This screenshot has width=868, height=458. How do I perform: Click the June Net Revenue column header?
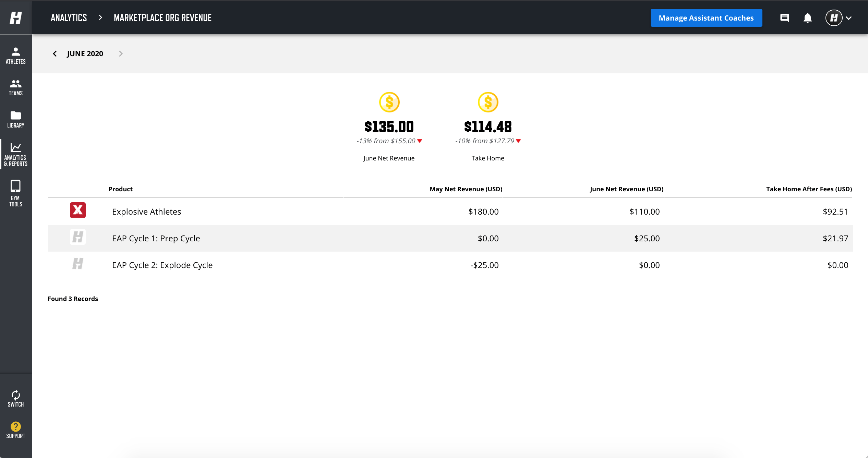click(626, 189)
